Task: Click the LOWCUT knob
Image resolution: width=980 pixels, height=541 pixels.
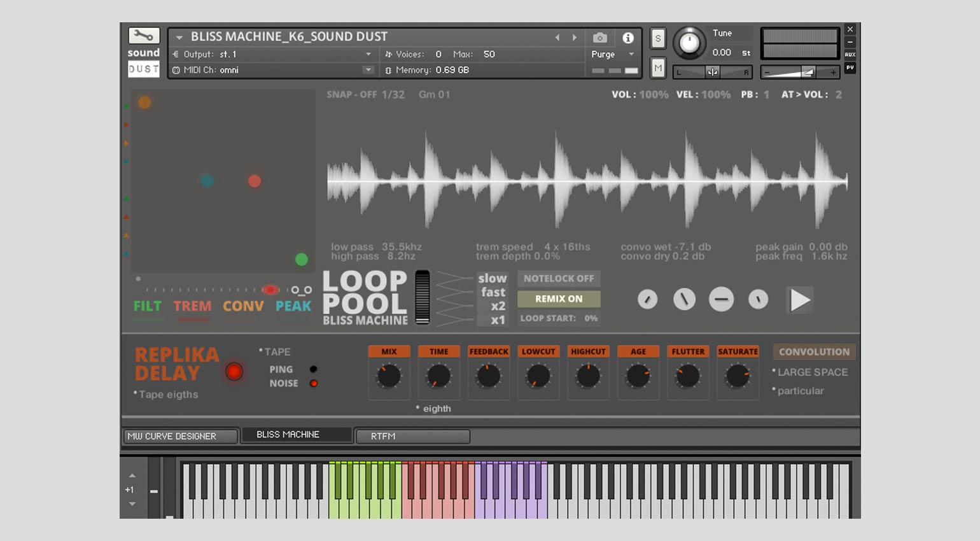Action: point(538,376)
